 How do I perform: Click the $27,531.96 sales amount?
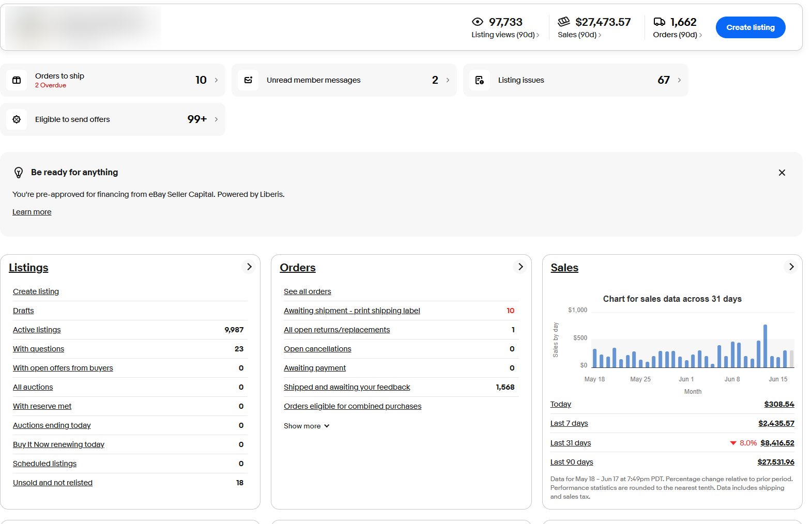[x=776, y=462]
